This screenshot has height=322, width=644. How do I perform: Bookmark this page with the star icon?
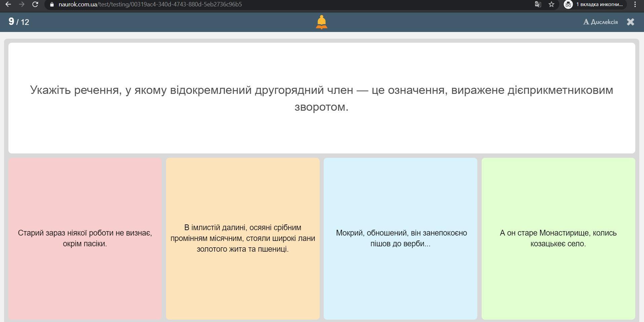tap(551, 4)
